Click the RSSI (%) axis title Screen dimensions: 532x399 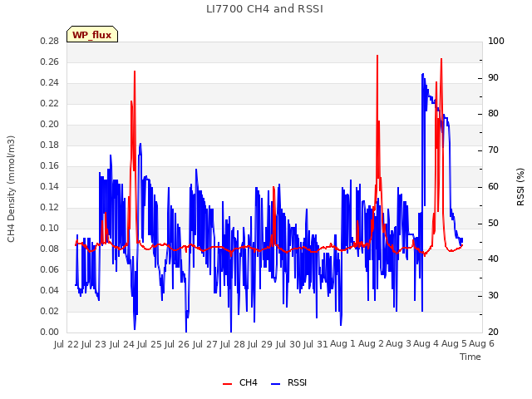520,187
